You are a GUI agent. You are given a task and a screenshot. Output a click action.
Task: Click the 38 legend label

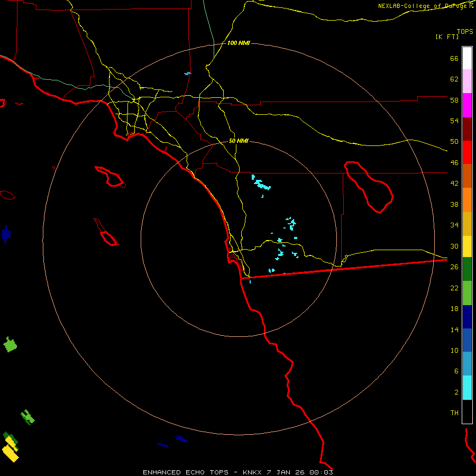pyautogui.click(x=454, y=204)
